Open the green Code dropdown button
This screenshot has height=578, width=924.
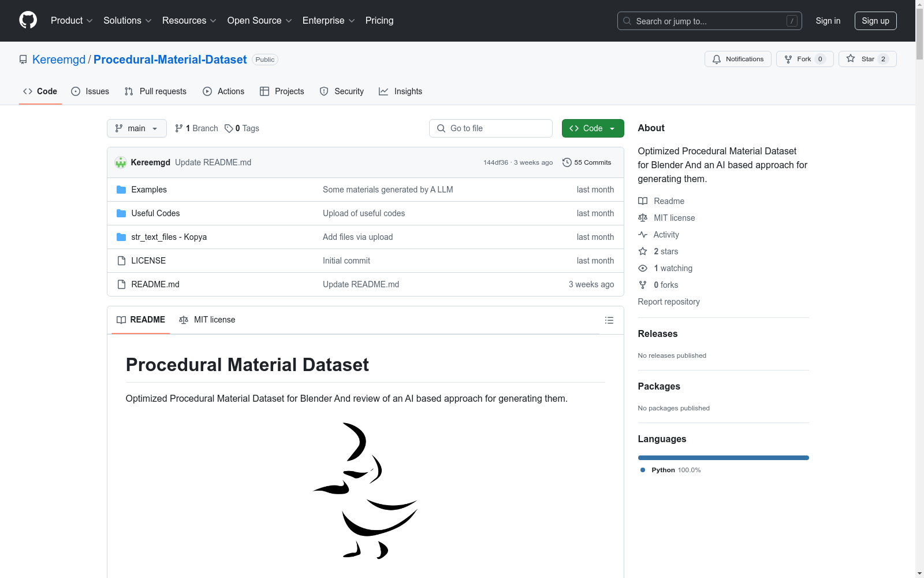coord(593,128)
